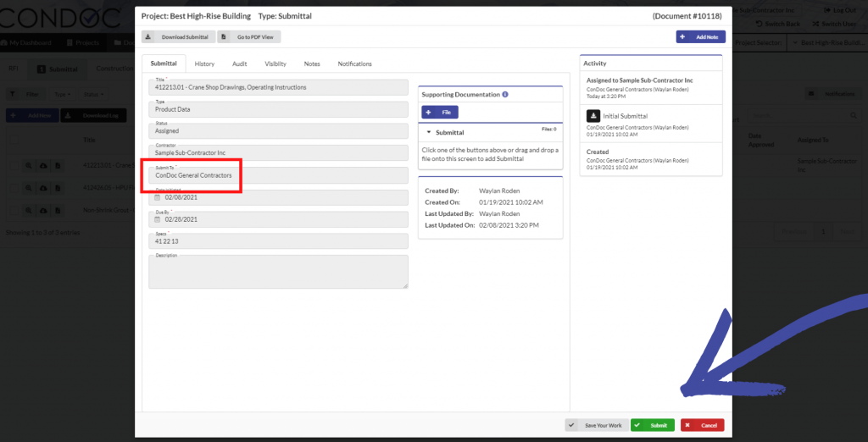The width and height of the screenshot is (868, 442).
Task: Switch to the Audit tab
Action: tap(240, 64)
